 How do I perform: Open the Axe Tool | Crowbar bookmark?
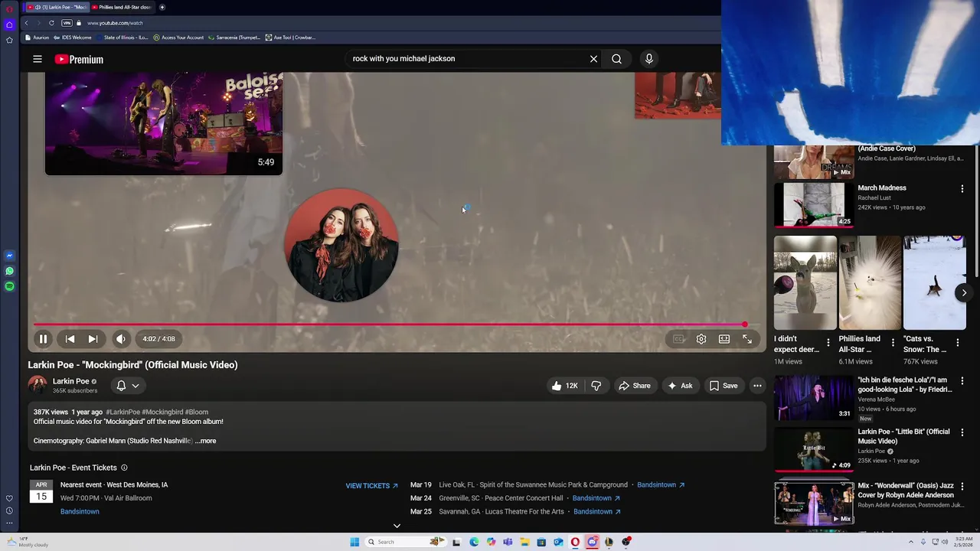point(290,37)
